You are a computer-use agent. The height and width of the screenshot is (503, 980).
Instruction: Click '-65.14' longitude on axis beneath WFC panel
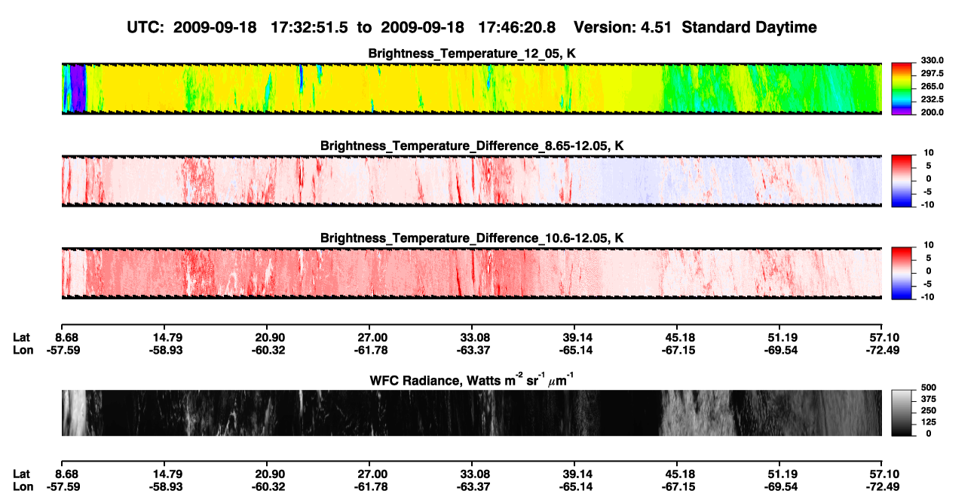[574, 486]
